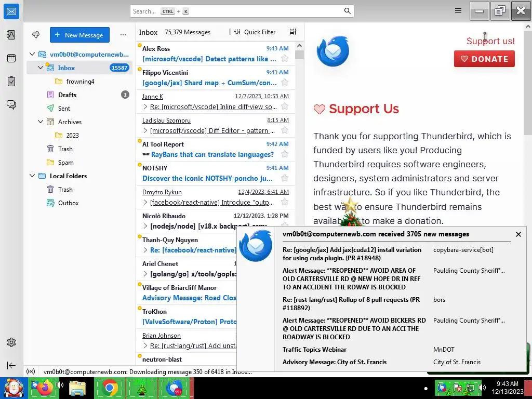The image size is (532, 399).
Task: Open the Santa start button
Action: coord(14,388)
